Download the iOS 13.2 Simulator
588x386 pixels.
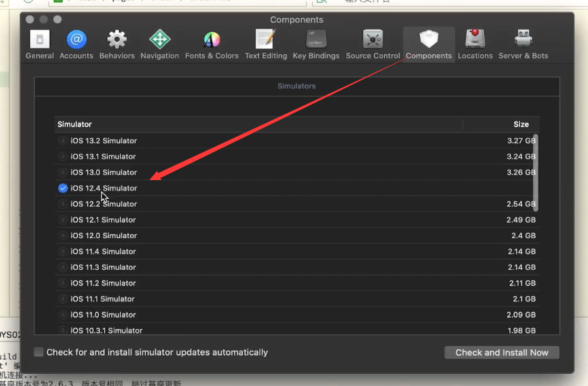coord(63,141)
